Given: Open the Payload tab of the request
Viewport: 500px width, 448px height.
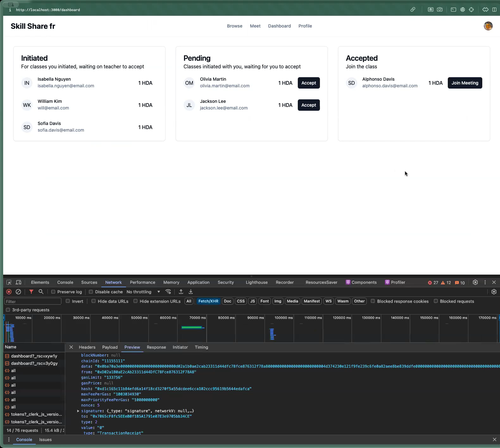Looking at the screenshot, I should [x=110, y=347].
